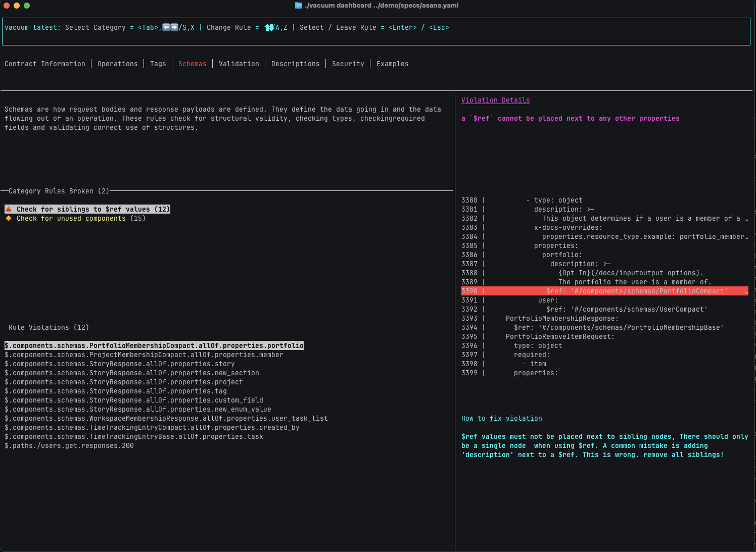Select violation ProjectMembershipCompact.allOf.properties.member

click(x=144, y=355)
